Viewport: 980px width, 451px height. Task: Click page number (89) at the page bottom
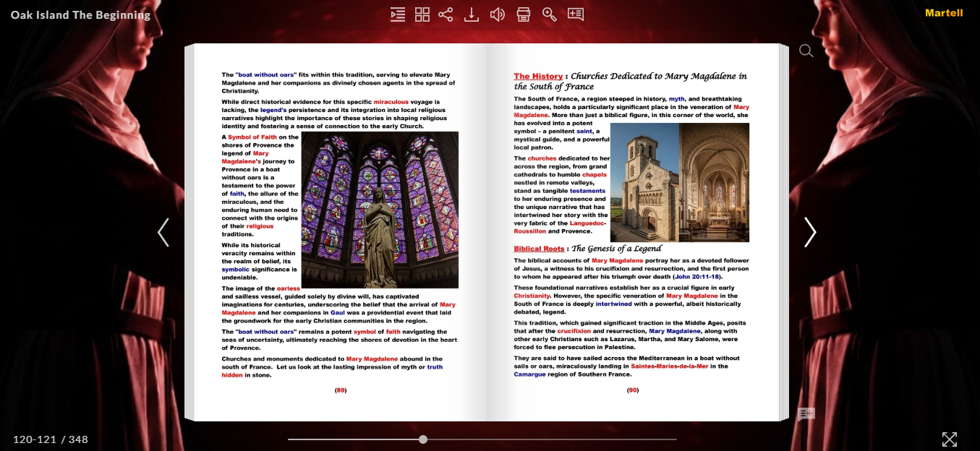(x=341, y=390)
